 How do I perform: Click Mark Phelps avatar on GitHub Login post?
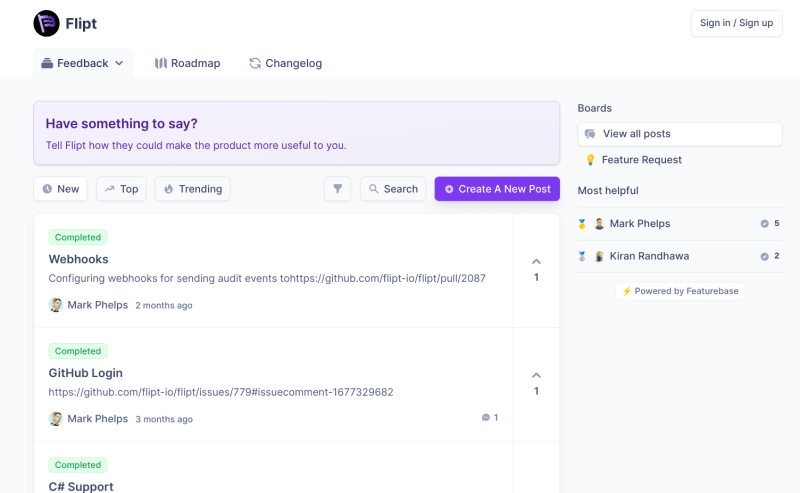click(56, 419)
